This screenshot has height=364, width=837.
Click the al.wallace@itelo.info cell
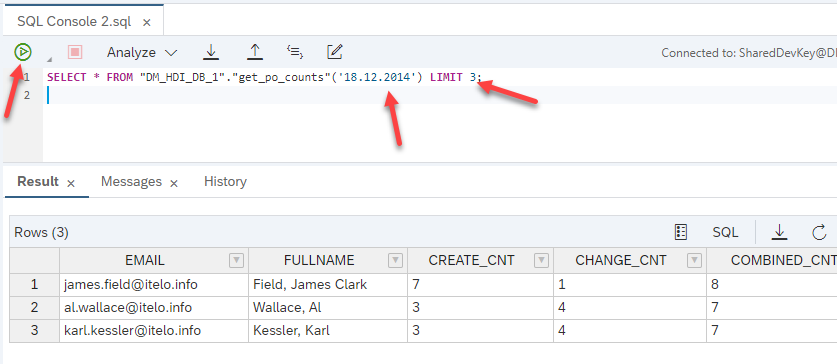(154, 307)
